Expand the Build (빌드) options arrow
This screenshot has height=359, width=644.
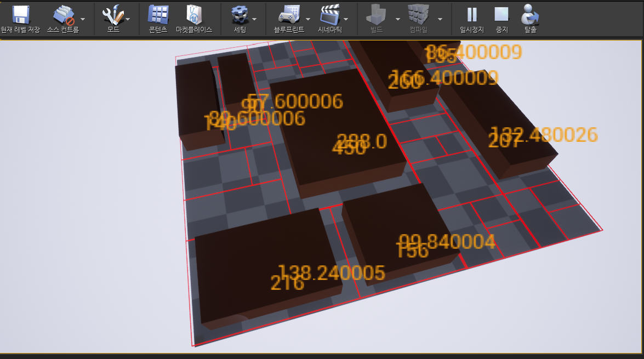click(x=397, y=19)
